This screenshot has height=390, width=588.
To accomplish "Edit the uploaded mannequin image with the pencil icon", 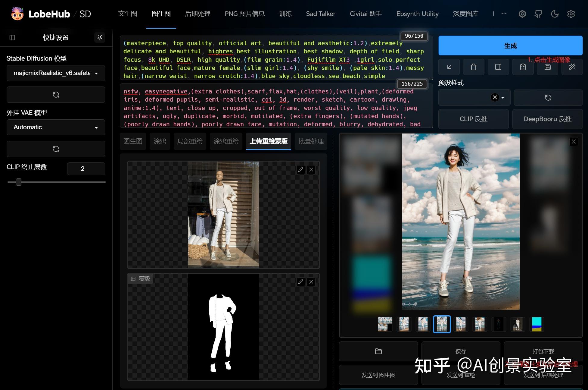I will tap(300, 169).
